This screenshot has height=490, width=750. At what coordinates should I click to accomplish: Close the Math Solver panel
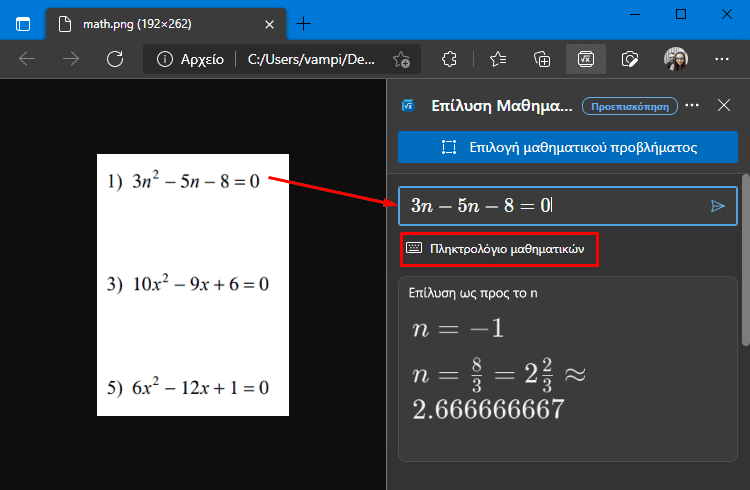[724, 105]
